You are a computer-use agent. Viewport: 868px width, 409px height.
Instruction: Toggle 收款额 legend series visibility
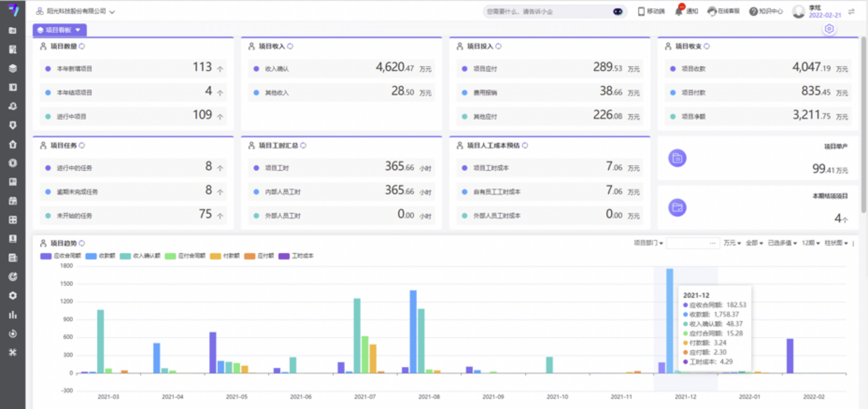pyautogui.click(x=100, y=256)
